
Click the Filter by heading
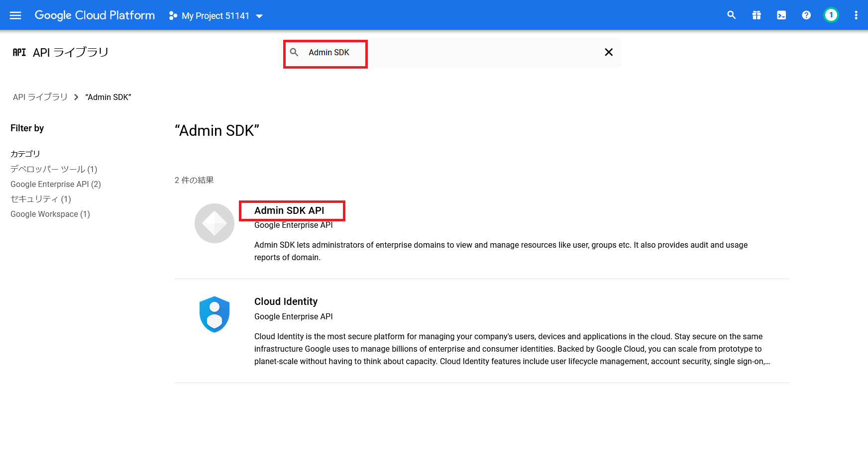(x=27, y=128)
